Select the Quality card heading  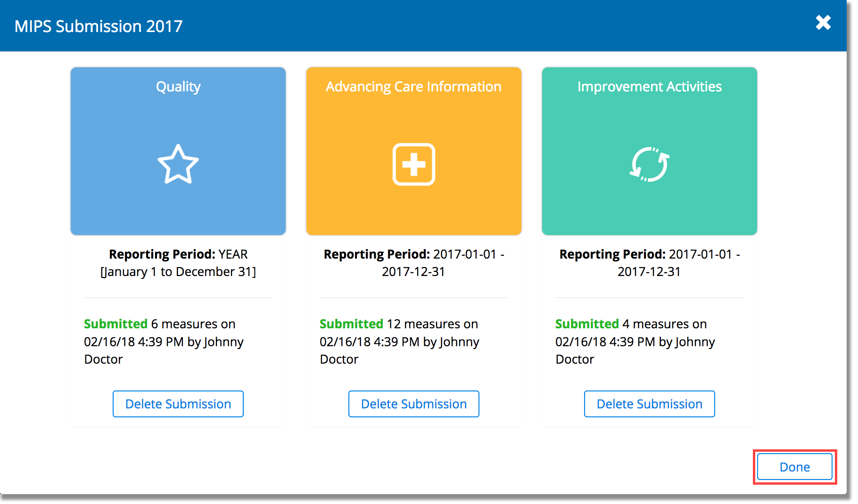click(178, 87)
